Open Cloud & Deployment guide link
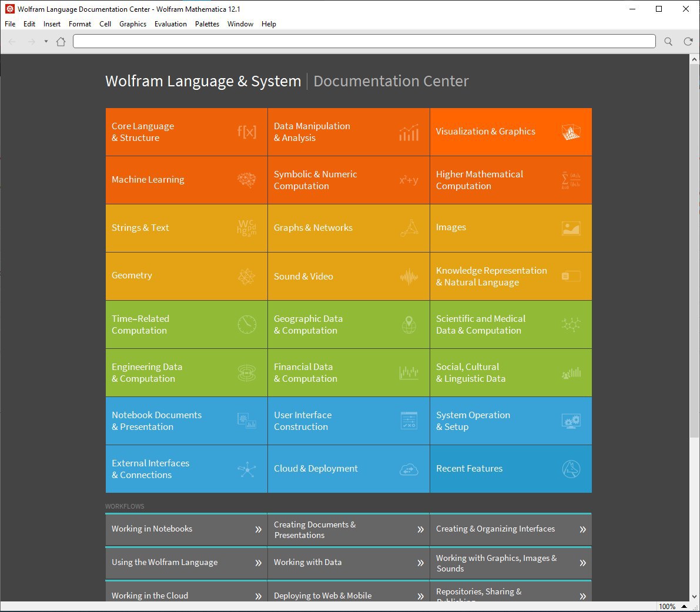The height and width of the screenshot is (612, 700). coord(349,469)
